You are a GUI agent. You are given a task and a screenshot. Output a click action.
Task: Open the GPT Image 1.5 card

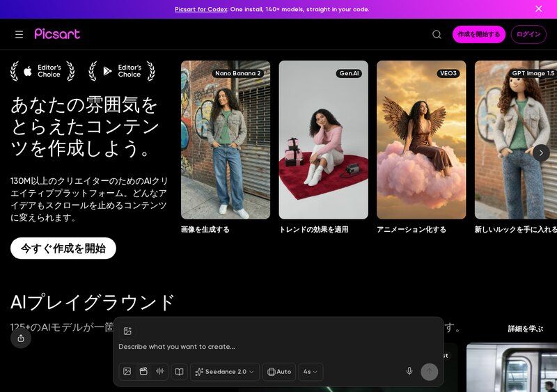pyautogui.click(x=516, y=140)
